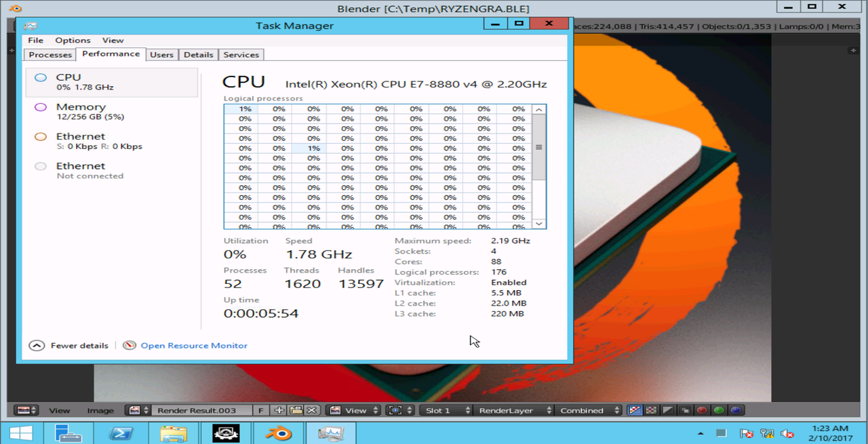Select Memory in the performance sidebar
The image size is (868, 444).
pos(112,111)
